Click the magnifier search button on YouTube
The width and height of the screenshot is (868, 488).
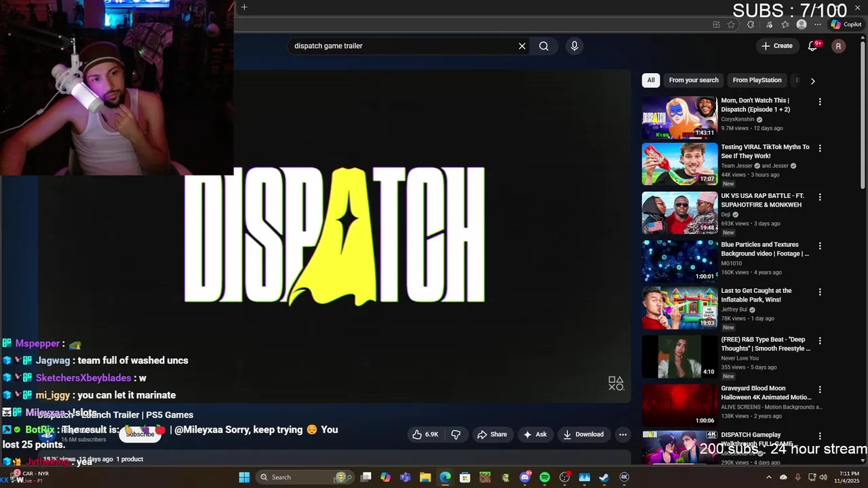[544, 46]
